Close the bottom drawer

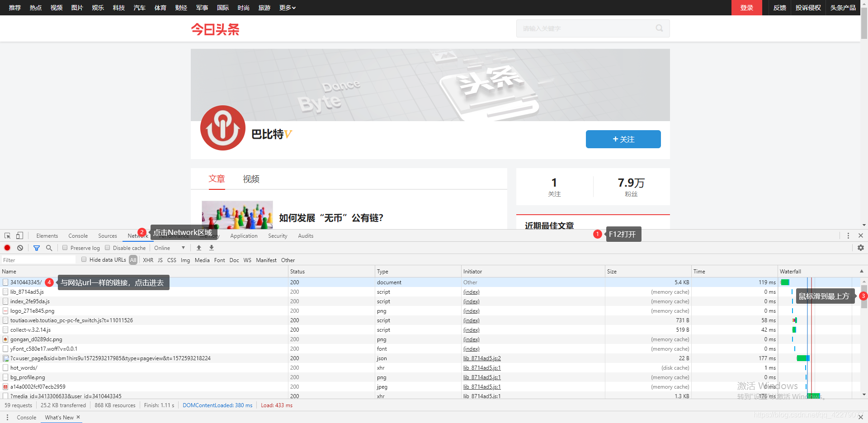pyautogui.click(x=861, y=418)
